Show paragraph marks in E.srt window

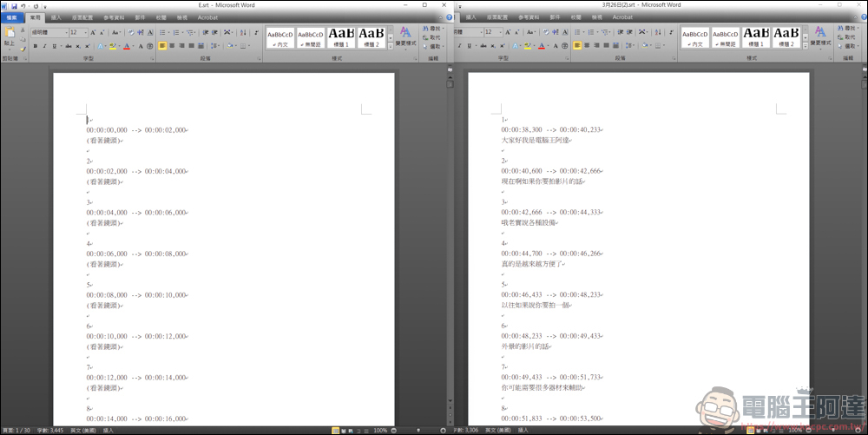point(256,32)
